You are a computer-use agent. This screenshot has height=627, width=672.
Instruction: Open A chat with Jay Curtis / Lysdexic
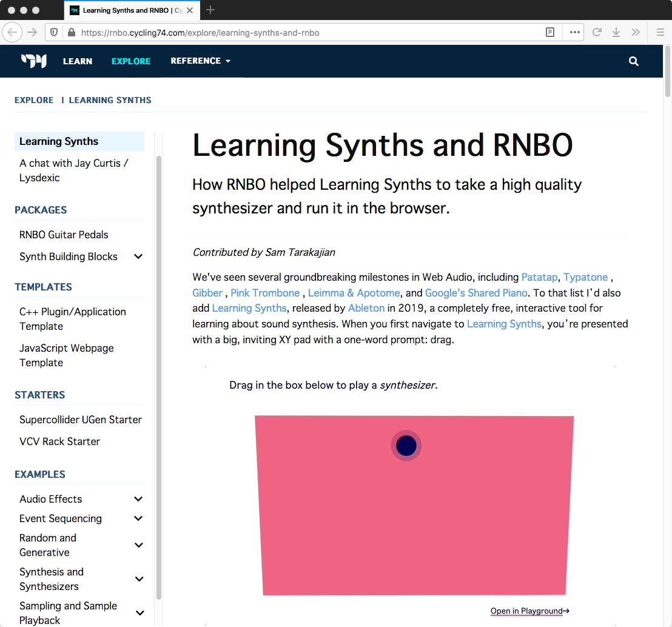pyautogui.click(x=74, y=170)
